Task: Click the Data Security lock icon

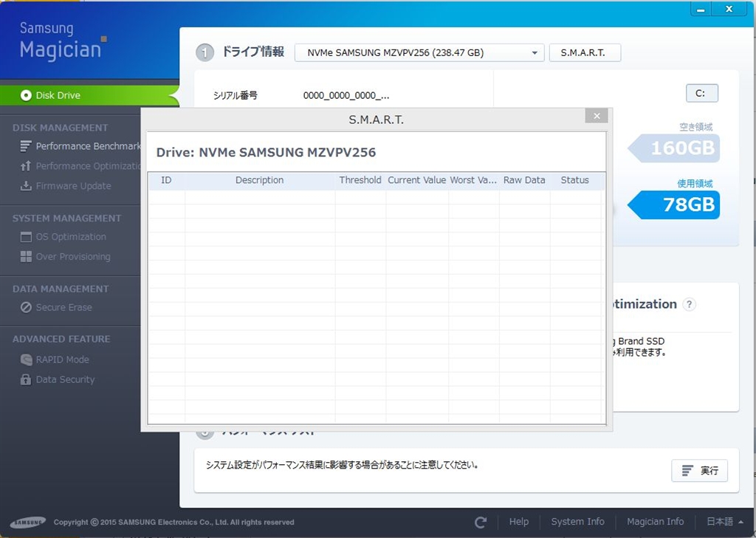Action: click(x=26, y=380)
